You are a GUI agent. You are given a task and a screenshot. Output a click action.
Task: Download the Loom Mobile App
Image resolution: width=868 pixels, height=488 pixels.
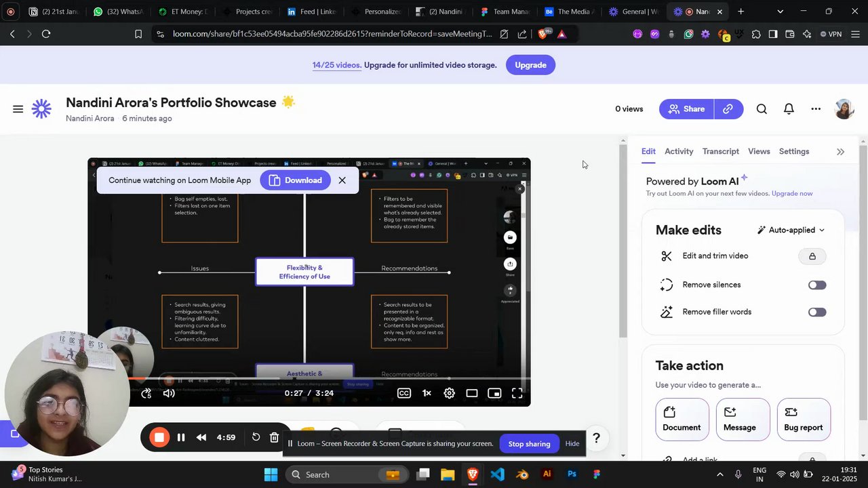click(295, 180)
